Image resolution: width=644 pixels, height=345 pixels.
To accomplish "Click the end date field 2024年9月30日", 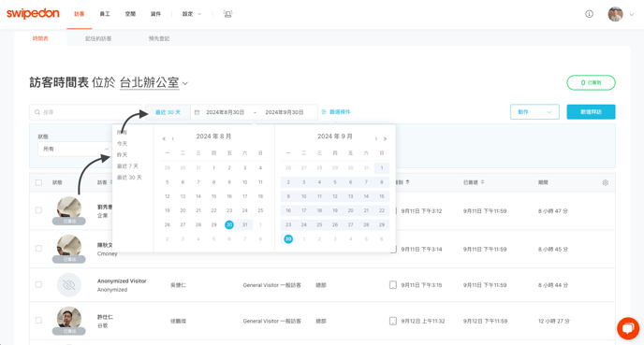I will click(x=285, y=112).
